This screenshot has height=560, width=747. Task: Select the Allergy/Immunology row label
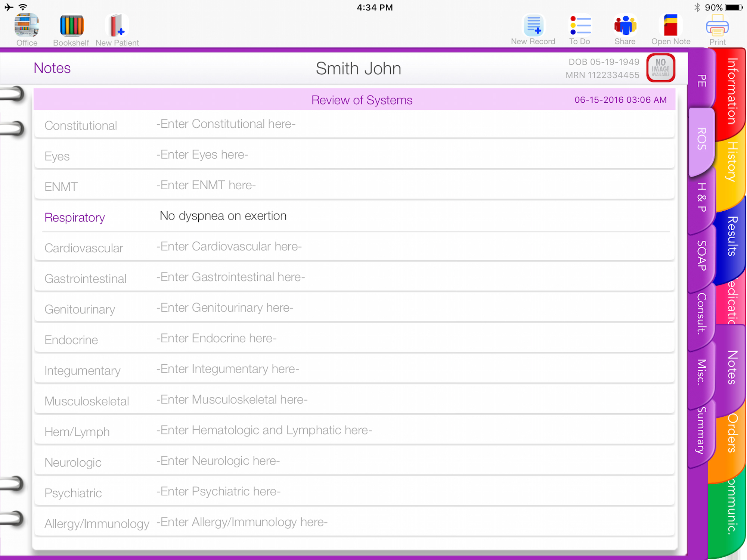tap(97, 523)
